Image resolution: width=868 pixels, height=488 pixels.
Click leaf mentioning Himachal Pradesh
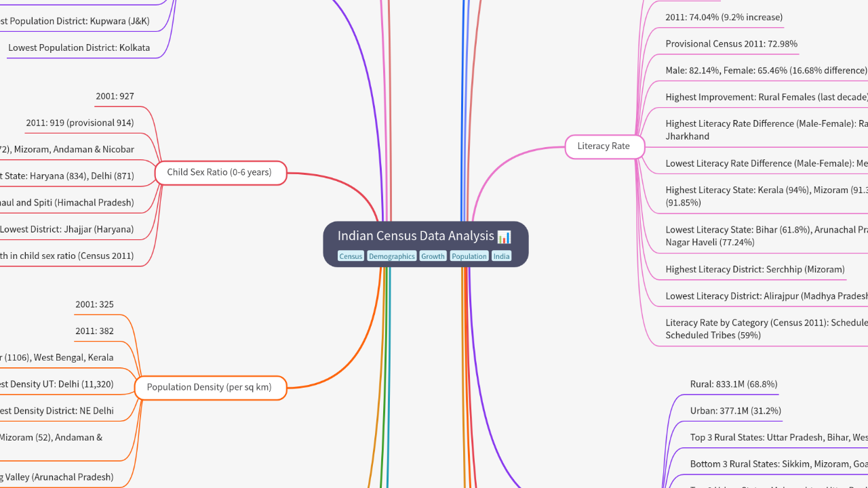click(x=67, y=202)
